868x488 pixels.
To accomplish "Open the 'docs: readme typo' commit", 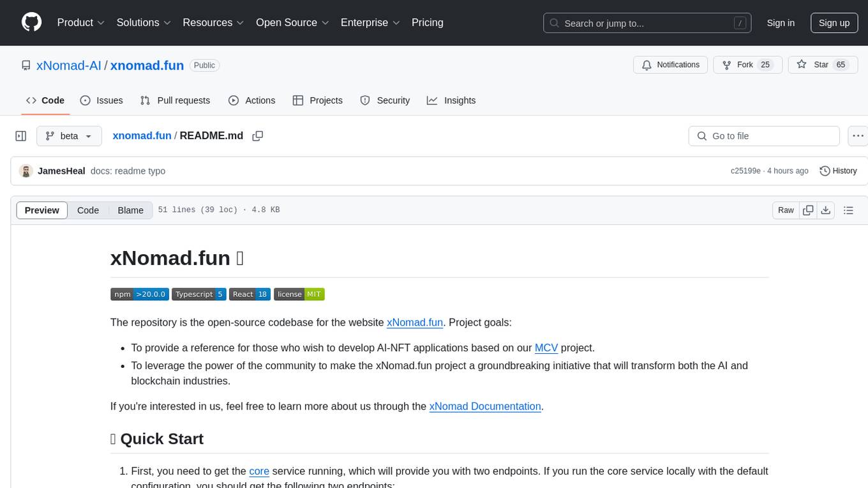I will (128, 171).
